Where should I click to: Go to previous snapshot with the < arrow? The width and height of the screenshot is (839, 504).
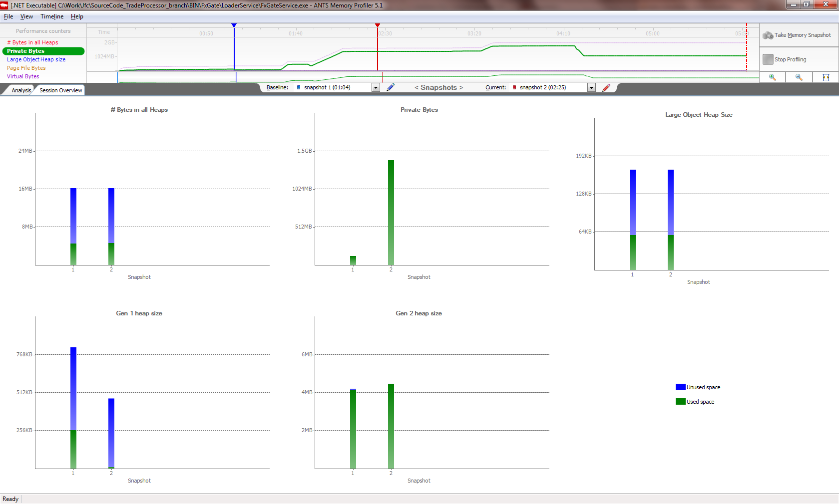click(417, 87)
